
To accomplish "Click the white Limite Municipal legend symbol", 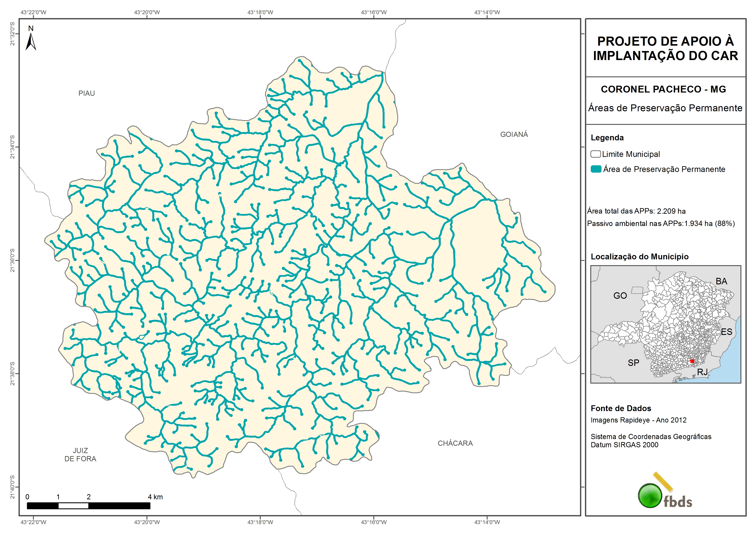I will pos(595,154).
